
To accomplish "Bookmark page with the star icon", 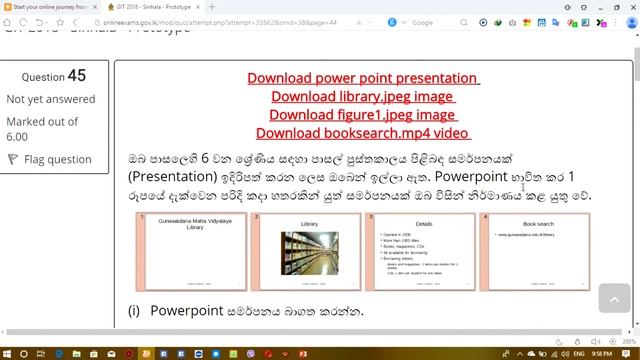I will [60, 22].
